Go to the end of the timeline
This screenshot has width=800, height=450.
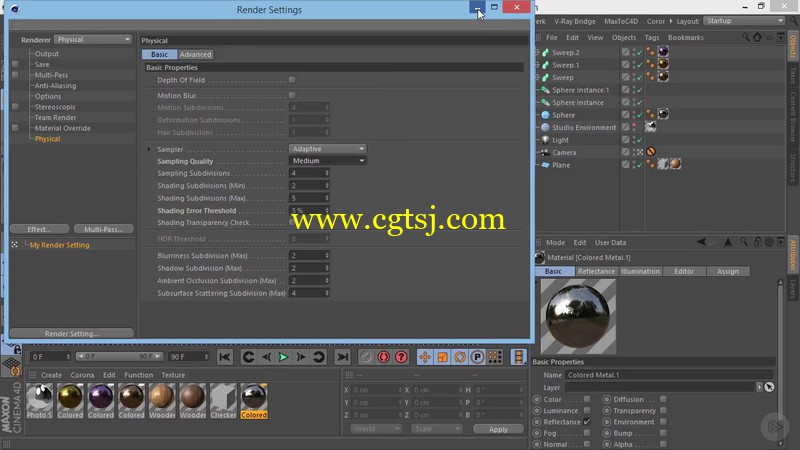(343, 357)
